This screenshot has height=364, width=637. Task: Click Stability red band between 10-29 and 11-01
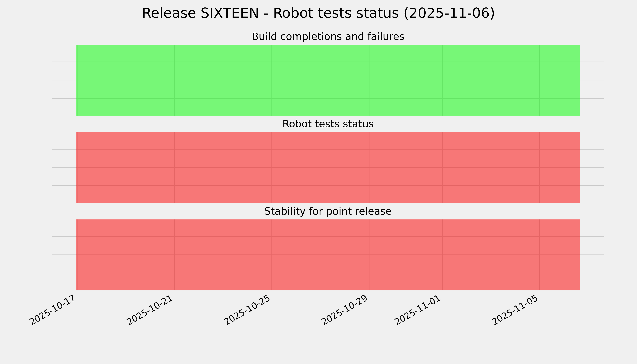[x=406, y=255]
